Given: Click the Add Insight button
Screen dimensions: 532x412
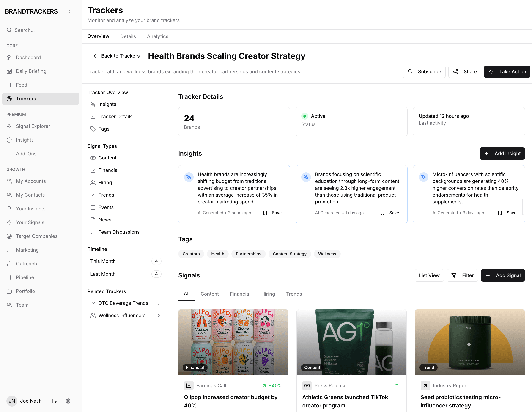Looking at the screenshot, I should [502, 154].
